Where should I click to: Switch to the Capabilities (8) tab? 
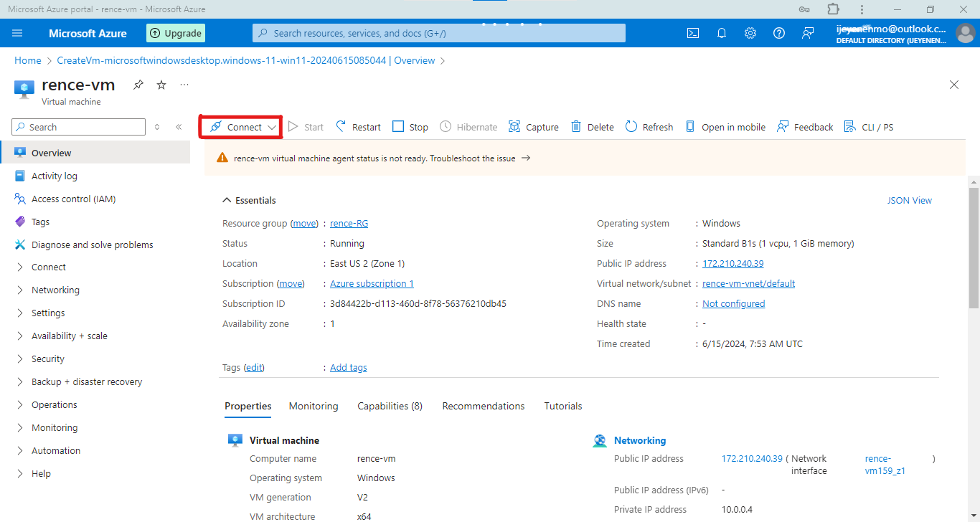point(390,406)
